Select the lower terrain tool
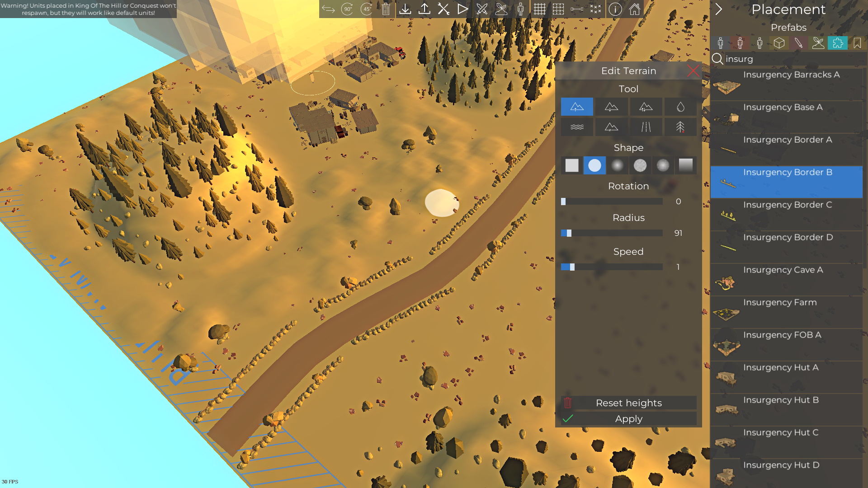The height and width of the screenshot is (488, 868). [x=611, y=107]
